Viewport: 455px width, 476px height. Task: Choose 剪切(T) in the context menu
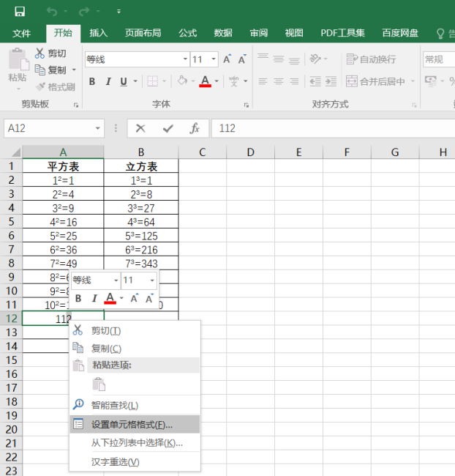point(135,330)
